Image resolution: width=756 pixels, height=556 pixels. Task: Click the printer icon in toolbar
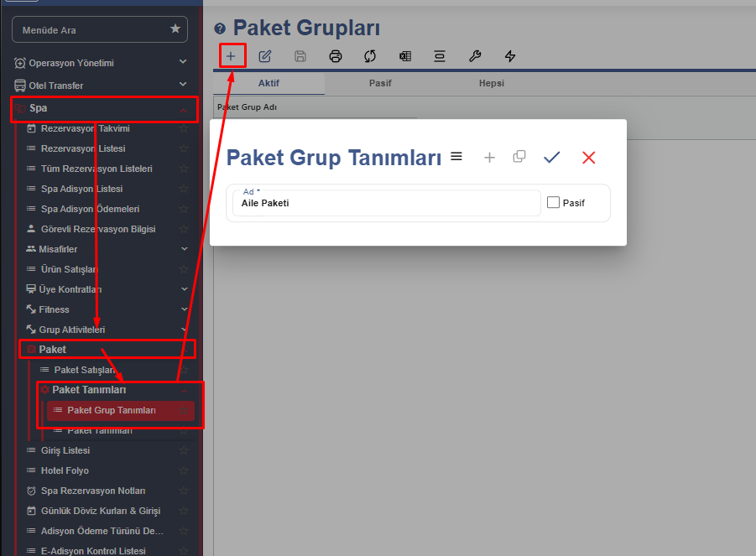336,56
